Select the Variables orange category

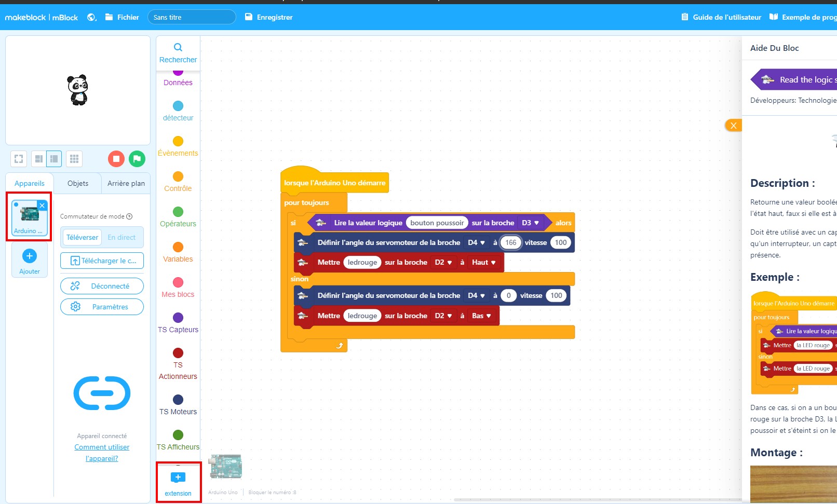click(x=178, y=252)
